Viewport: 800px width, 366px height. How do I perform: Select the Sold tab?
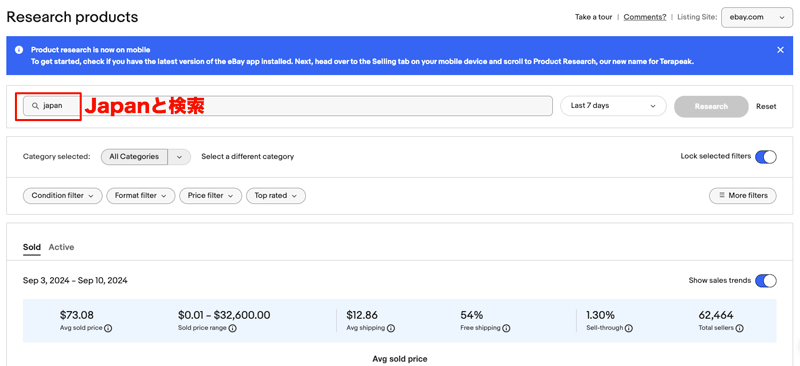click(32, 247)
